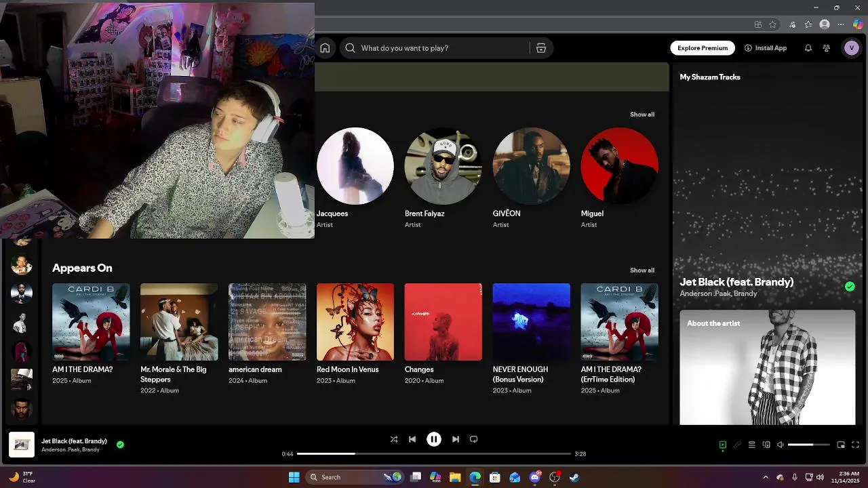Click green check next to song in player bar
Image resolution: width=868 pixels, height=488 pixels.
[120, 445]
